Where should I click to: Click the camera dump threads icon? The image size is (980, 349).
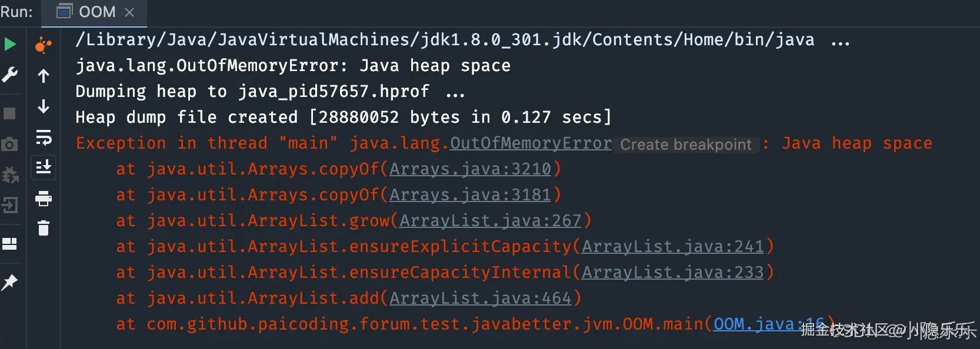(9, 144)
